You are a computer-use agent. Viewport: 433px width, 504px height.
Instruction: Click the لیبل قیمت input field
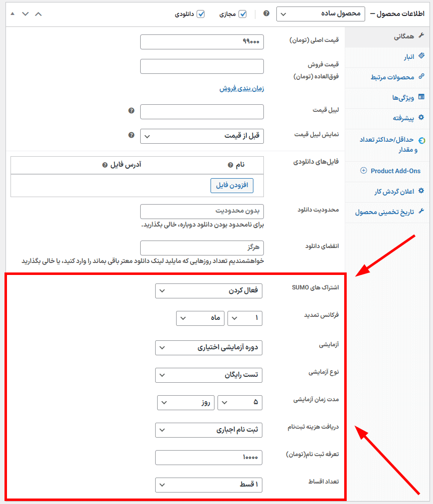point(202,112)
